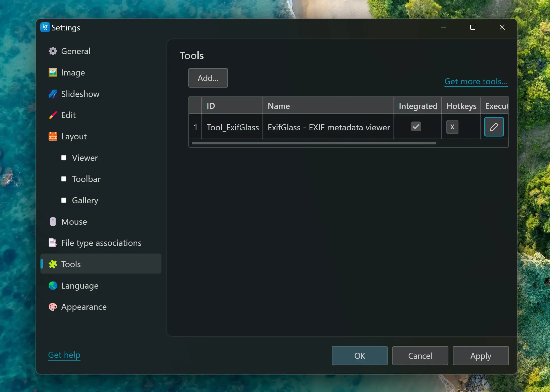Screen dimensions: 550x392
Task: Open Layout brick-wall icon
Action: [53, 136]
